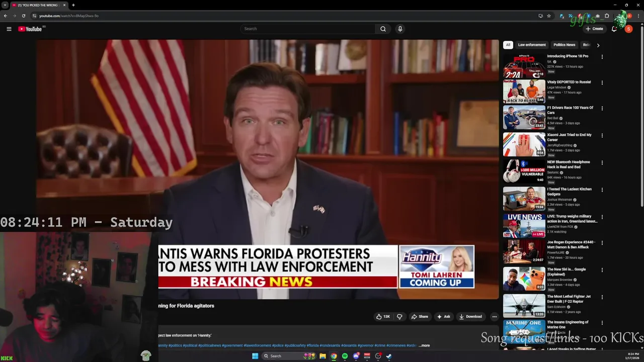Click Create button in YouTube header
Viewport: 644px width, 362px height.
pos(594,29)
